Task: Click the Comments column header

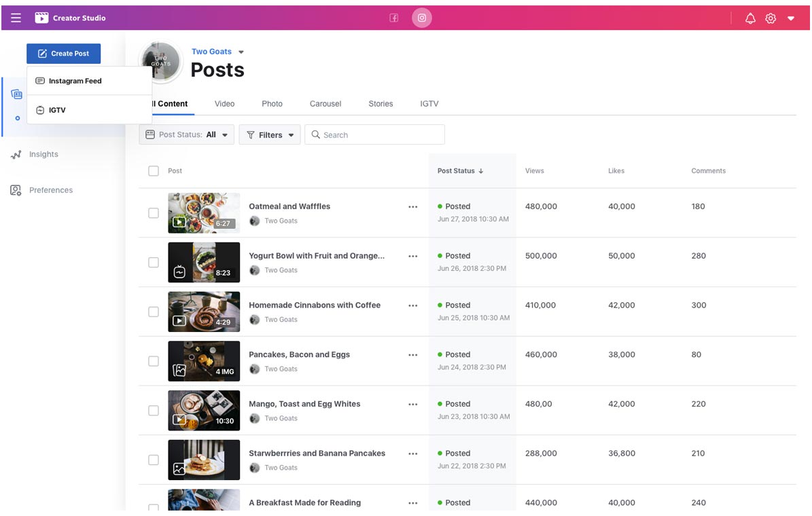Action: pos(709,171)
